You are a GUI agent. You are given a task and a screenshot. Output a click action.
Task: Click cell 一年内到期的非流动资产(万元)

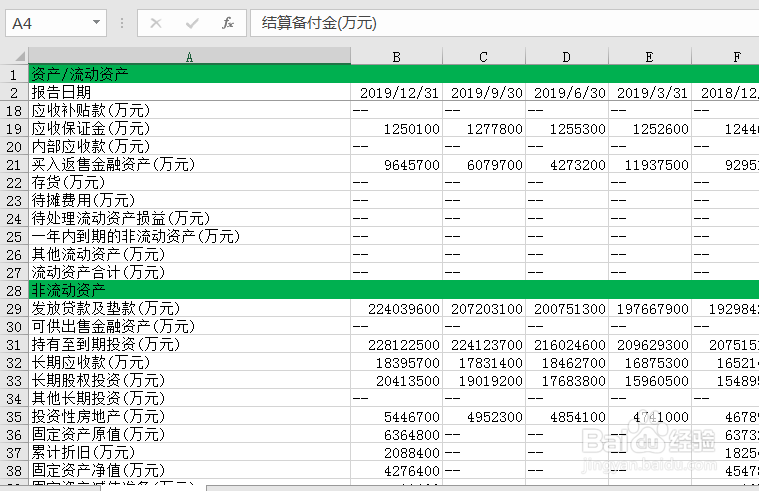189,236
